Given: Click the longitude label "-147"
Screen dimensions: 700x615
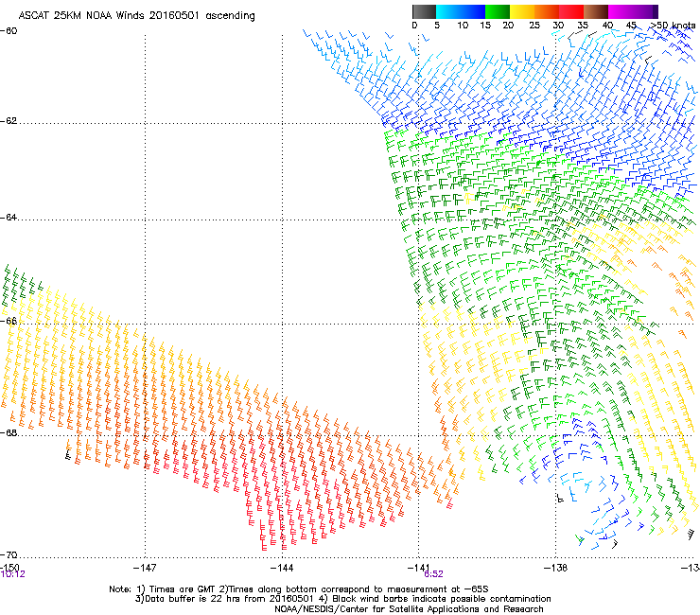Looking at the screenshot, I should point(145,568).
